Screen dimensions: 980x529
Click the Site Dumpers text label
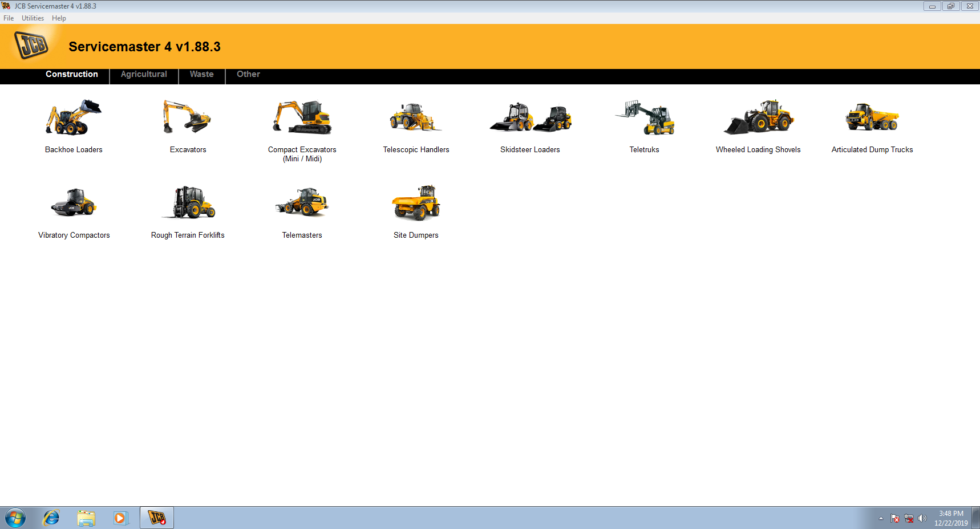(x=416, y=235)
